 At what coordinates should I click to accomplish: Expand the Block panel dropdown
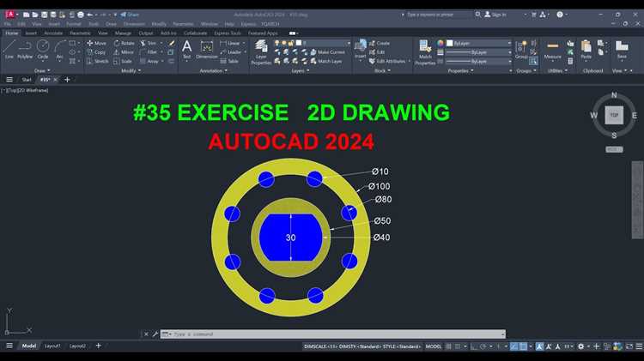pyautogui.click(x=382, y=70)
